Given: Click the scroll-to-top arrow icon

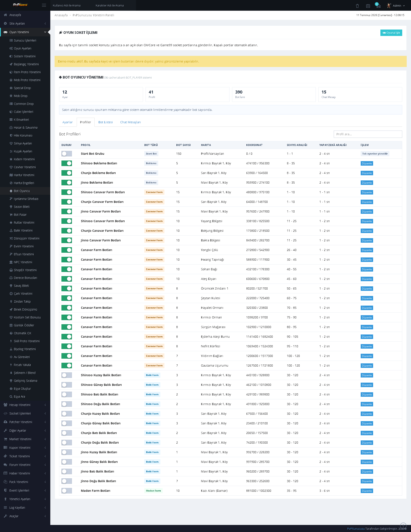Looking at the screenshot, I should tap(403, 525).
